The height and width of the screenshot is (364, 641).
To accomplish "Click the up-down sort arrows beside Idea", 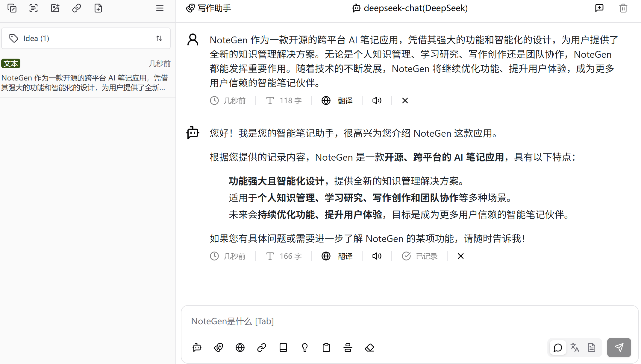I will [159, 38].
